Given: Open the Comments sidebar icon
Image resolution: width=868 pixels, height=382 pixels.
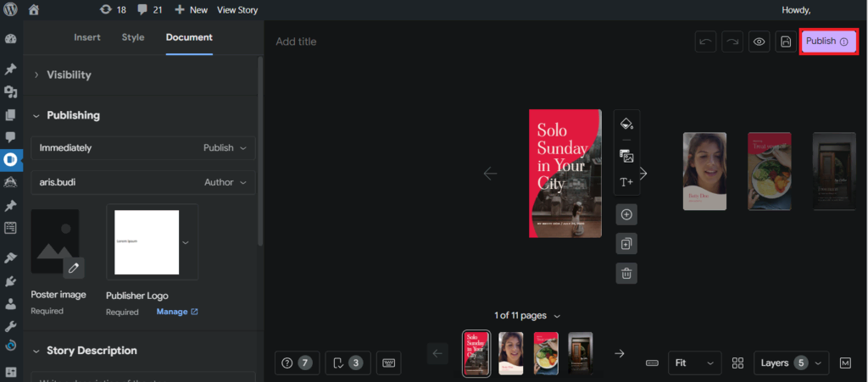Looking at the screenshot, I should pos(10,137).
